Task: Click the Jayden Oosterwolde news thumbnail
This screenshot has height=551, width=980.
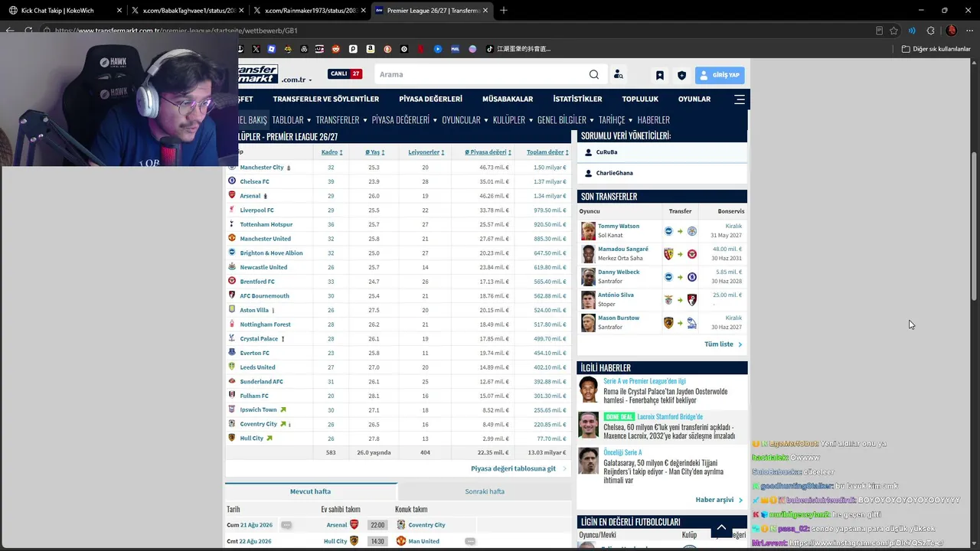Action: pyautogui.click(x=589, y=390)
